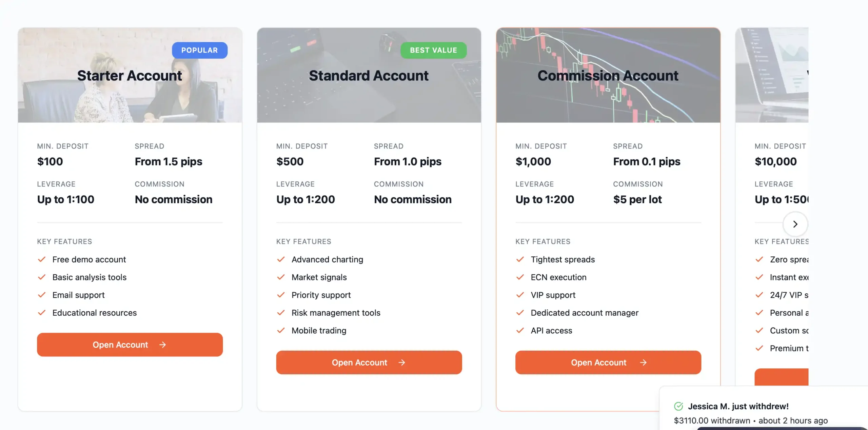Screen dimensions: 868x430
Task: Click arrow icon in Starter Open Account button
Action: tap(163, 345)
